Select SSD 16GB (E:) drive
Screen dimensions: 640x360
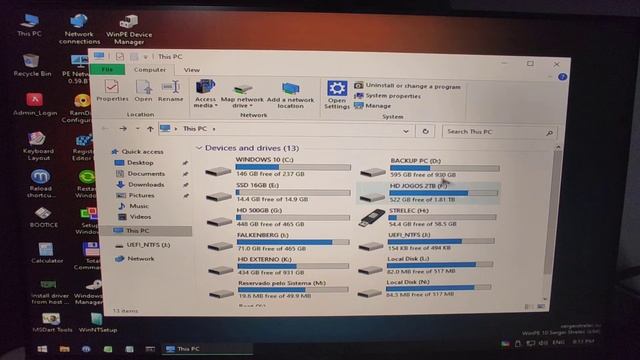[x=278, y=192]
